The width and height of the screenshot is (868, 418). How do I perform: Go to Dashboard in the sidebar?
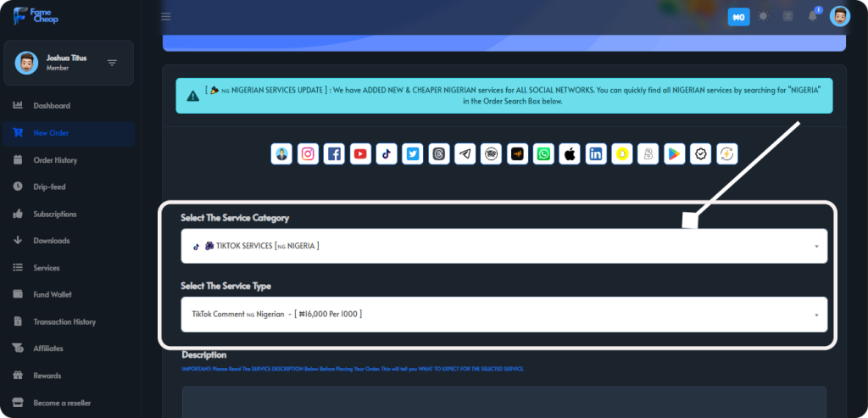point(69,106)
